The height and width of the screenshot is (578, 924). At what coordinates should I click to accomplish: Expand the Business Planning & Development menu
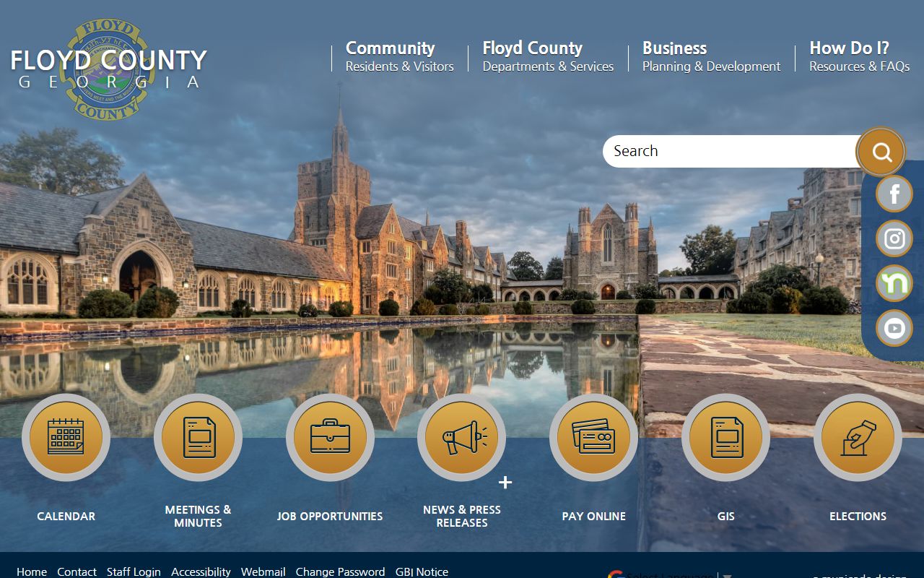click(x=711, y=56)
